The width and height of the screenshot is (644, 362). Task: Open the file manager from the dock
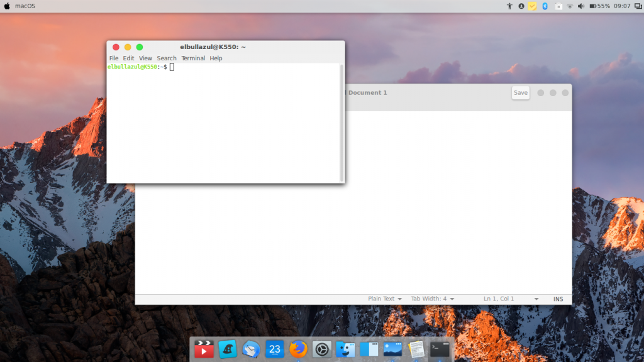tap(344, 349)
